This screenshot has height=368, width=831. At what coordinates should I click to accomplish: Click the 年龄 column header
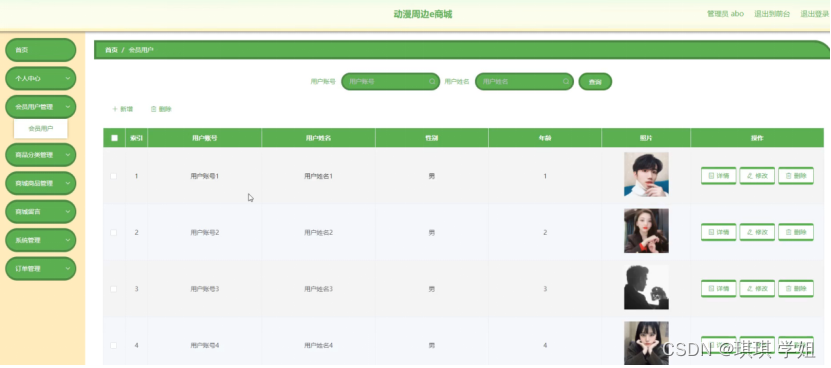[x=545, y=138]
